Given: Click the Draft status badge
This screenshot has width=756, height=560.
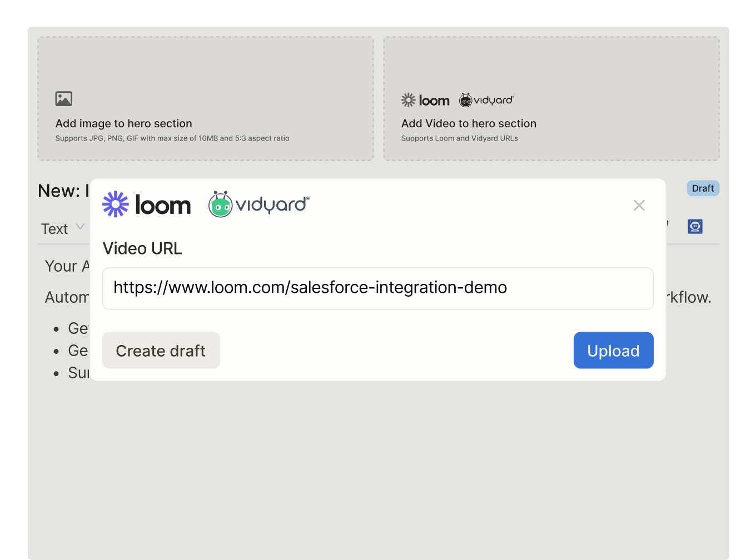Looking at the screenshot, I should pos(703,188).
